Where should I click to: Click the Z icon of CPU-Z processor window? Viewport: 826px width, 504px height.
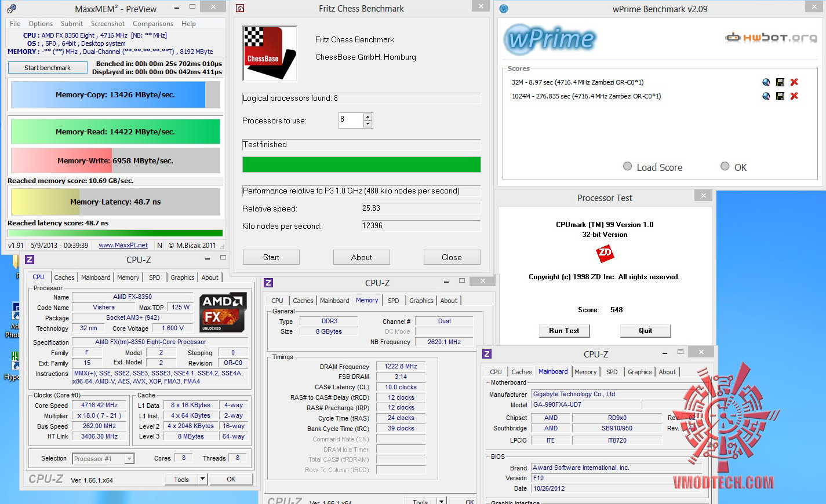pos(30,260)
